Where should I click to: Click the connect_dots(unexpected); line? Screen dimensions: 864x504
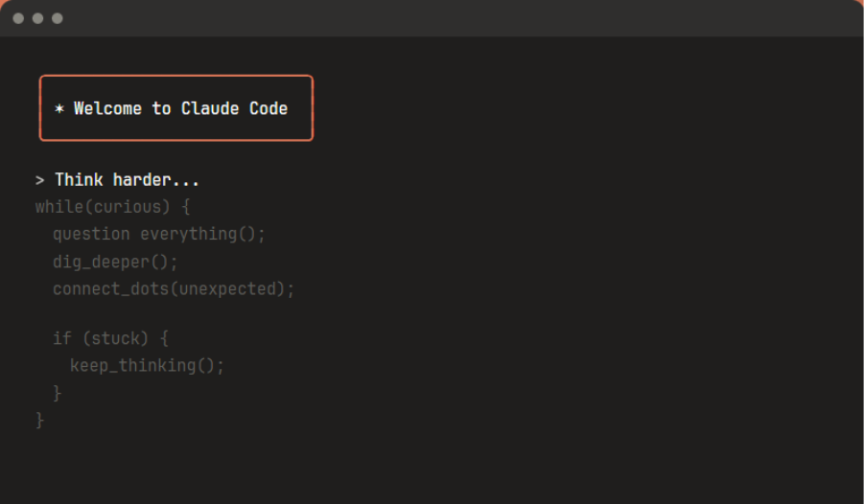tap(174, 288)
